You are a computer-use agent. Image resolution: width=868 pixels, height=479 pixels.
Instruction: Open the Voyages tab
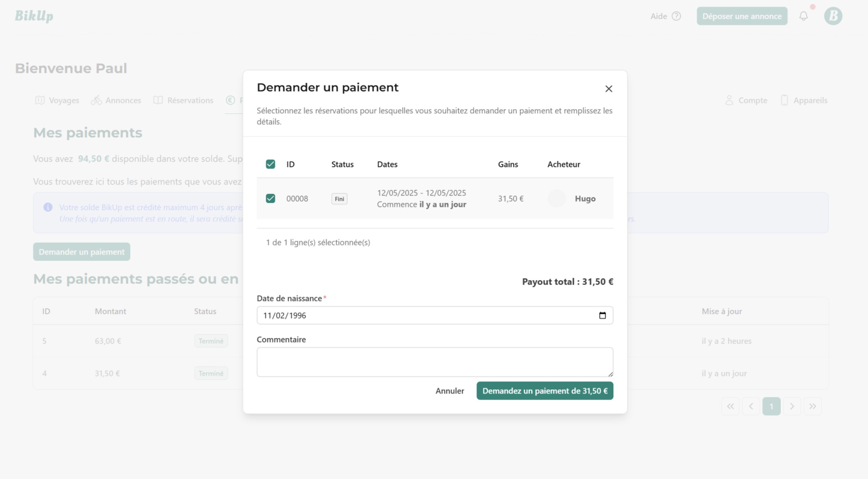[57, 100]
